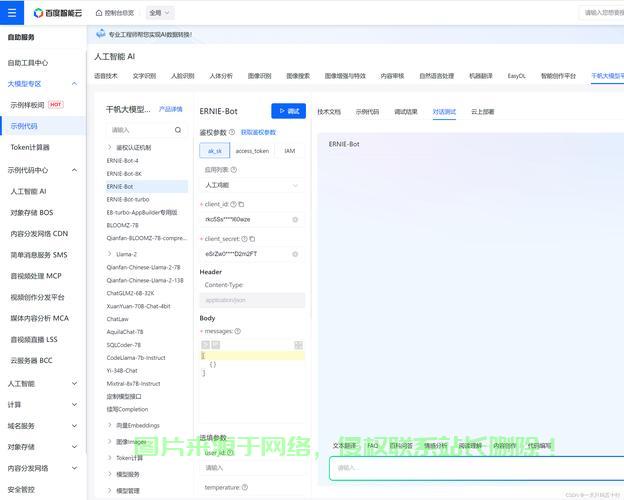624x500 pixels.
Task: Open the 获取鉴权参数 link
Action: coord(258,132)
